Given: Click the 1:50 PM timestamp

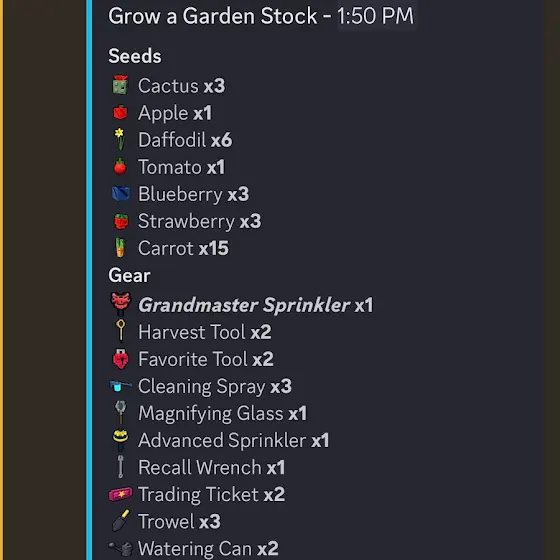Looking at the screenshot, I should pos(375,16).
